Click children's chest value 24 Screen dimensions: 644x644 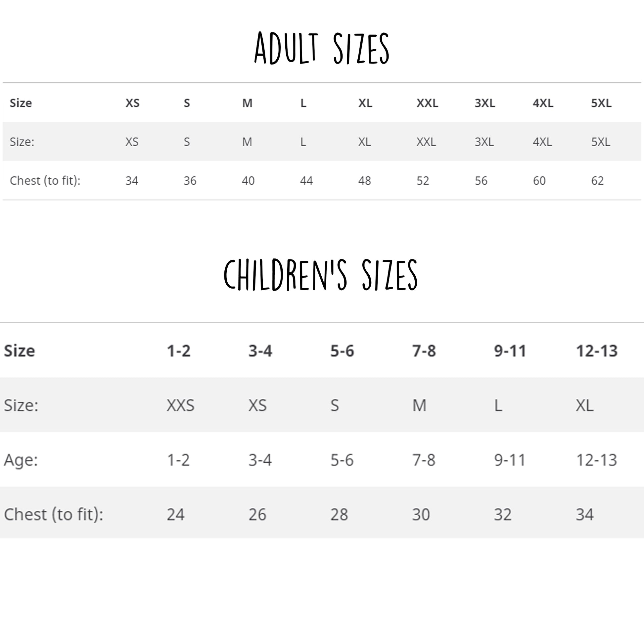tap(175, 514)
